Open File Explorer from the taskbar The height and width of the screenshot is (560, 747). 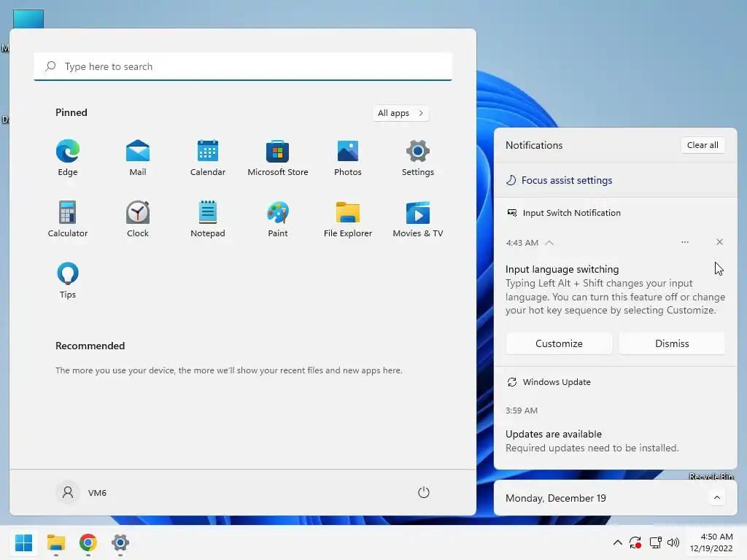(55, 542)
